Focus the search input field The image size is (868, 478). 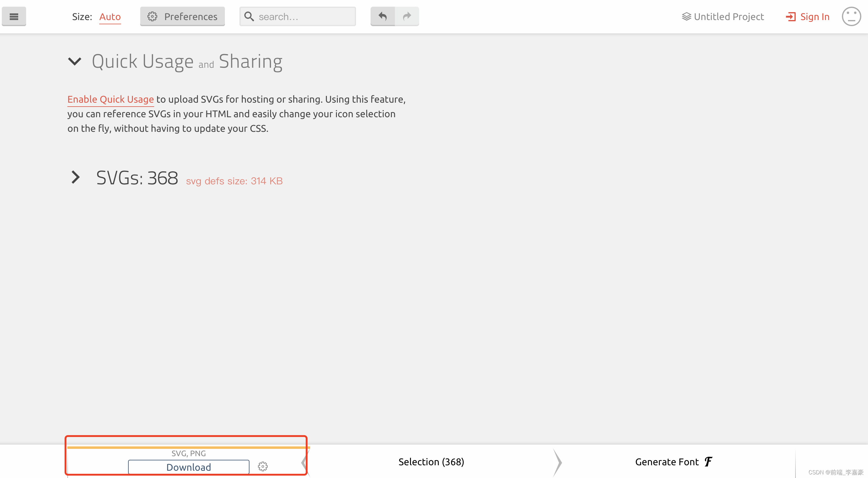pos(303,16)
